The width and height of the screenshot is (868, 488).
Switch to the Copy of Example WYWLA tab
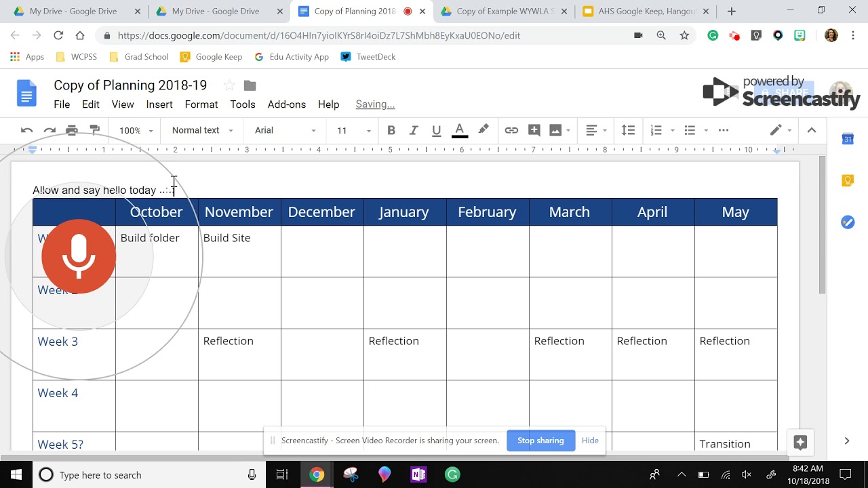point(504,12)
